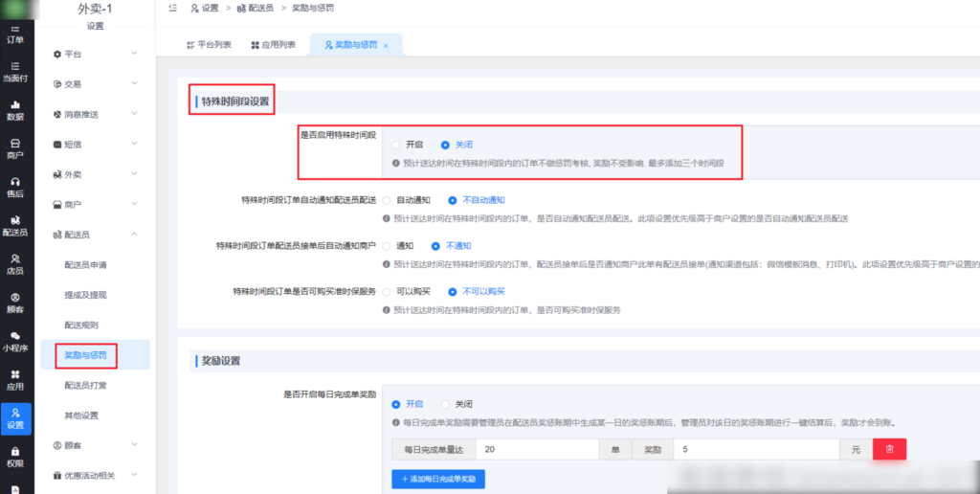Switch to the 平台列表 tab
Viewport: 980px width, 494px height.
tap(210, 45)
